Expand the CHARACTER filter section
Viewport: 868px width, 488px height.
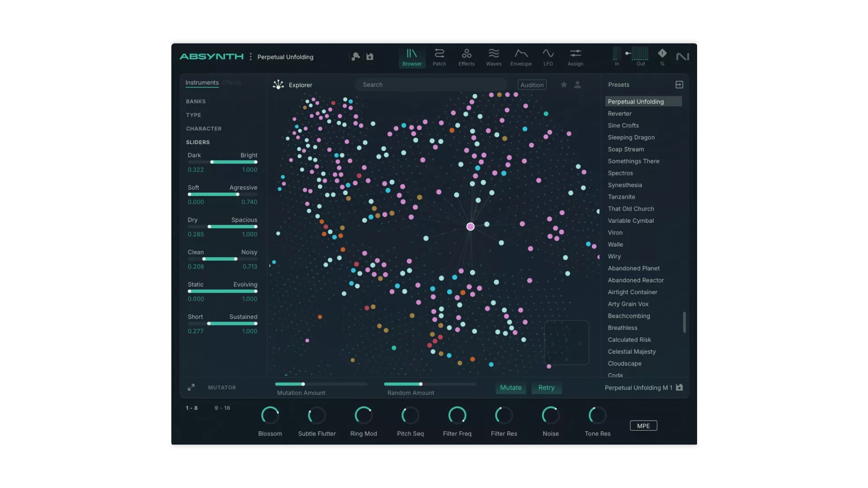[x=203, y=129]
